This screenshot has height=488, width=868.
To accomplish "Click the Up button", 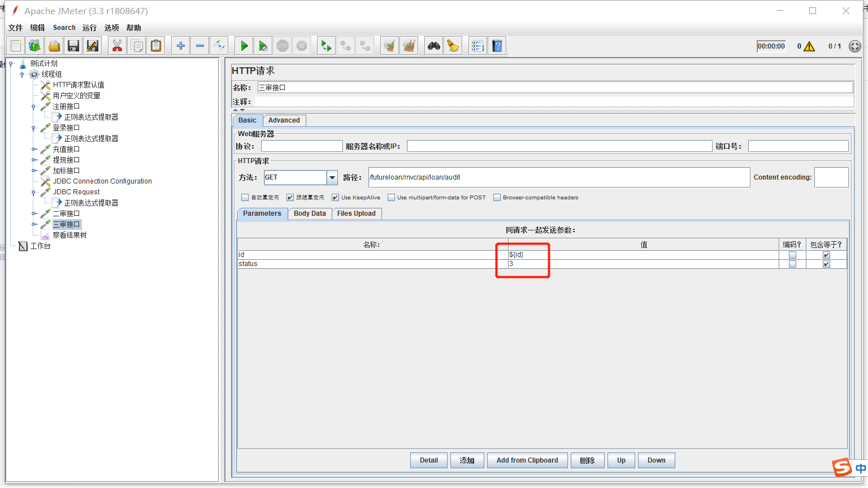I will tap(622, 460).
